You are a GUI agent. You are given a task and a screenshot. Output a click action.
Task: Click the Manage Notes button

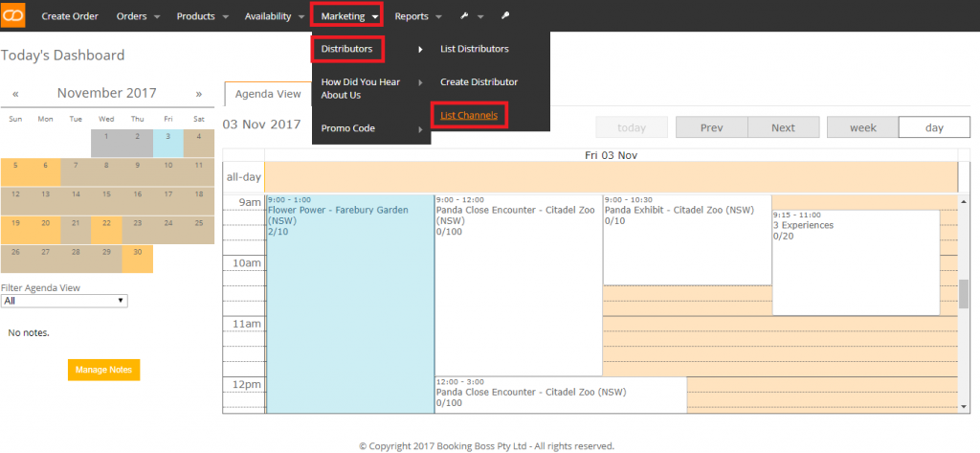coord(103,370)
